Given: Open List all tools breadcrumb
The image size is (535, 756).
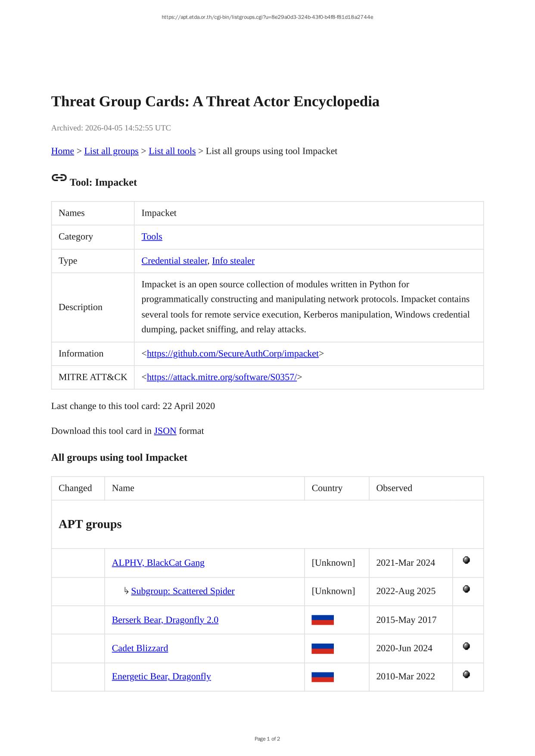Looking at the screenshot, I should tap(172, 151).
